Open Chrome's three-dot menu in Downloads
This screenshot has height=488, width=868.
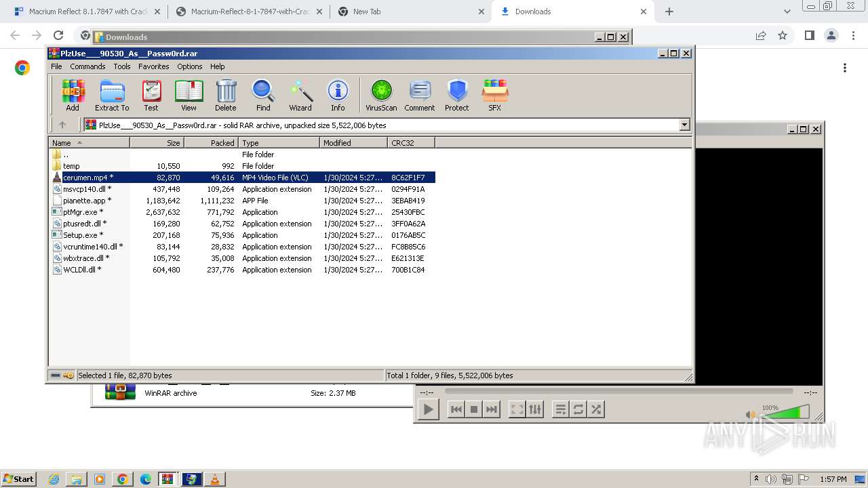point(845,68)
